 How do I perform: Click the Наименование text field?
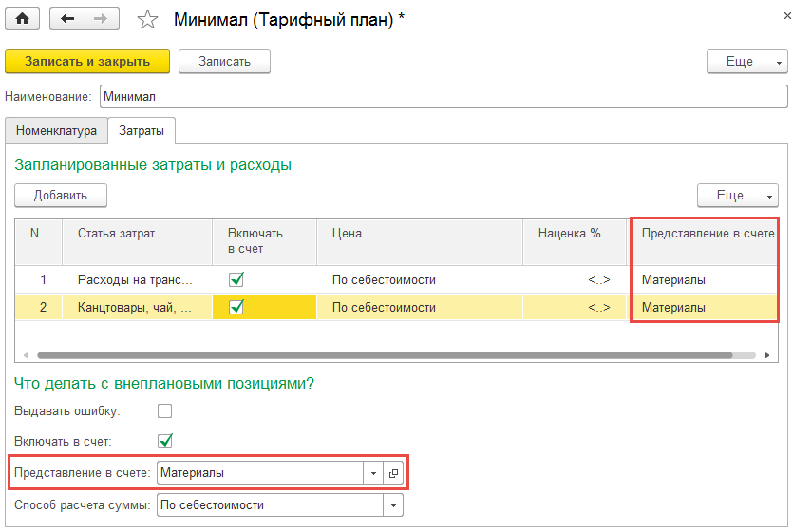[443, 97]
